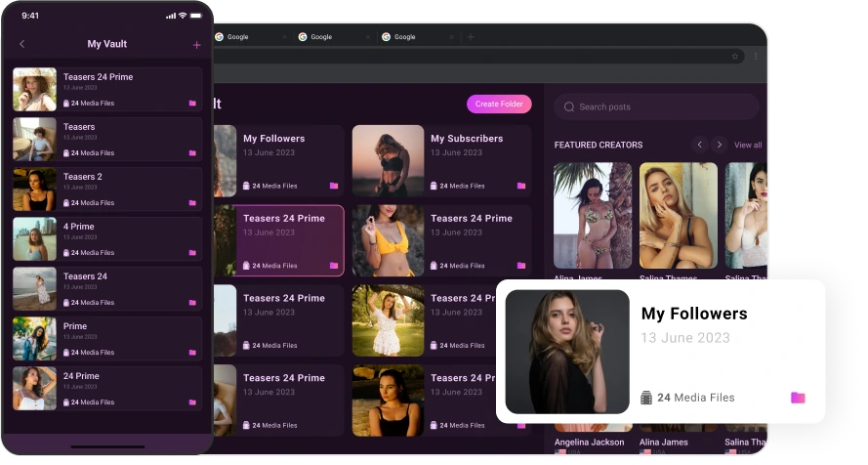Tap the plus icon in My Vault header
The image size is (868, 465).
[x=196, y=45]
